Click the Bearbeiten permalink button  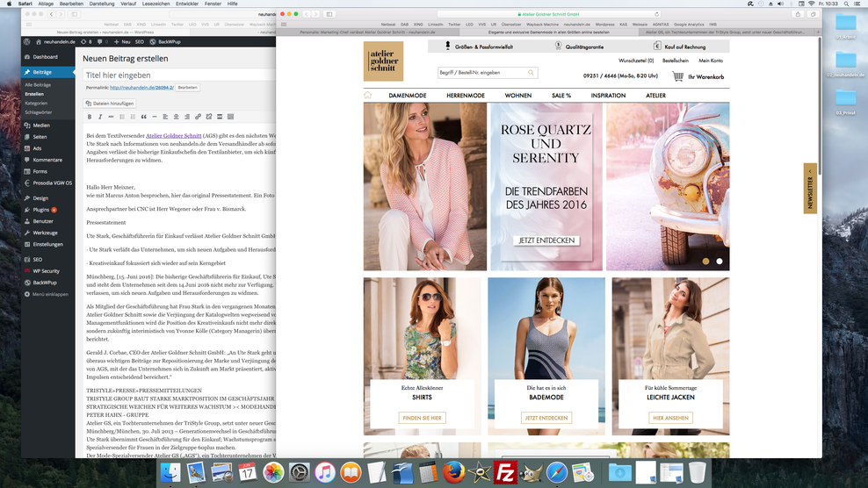click(x=188, y=88)
